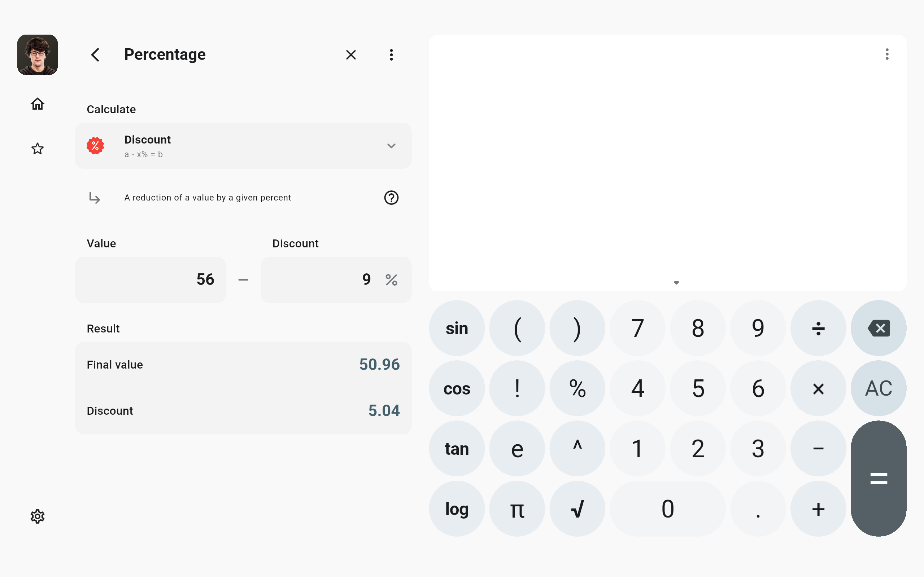Show help for discount description

point(391,198)
